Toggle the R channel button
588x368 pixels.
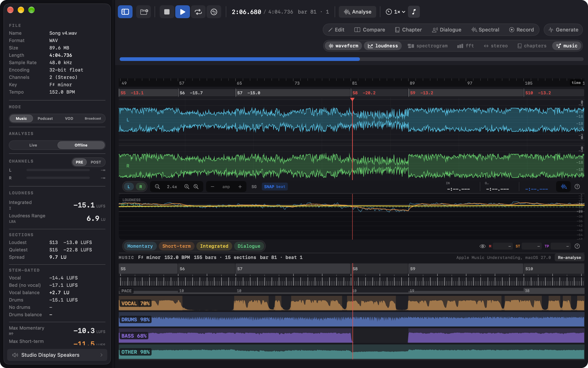(141, 187)
